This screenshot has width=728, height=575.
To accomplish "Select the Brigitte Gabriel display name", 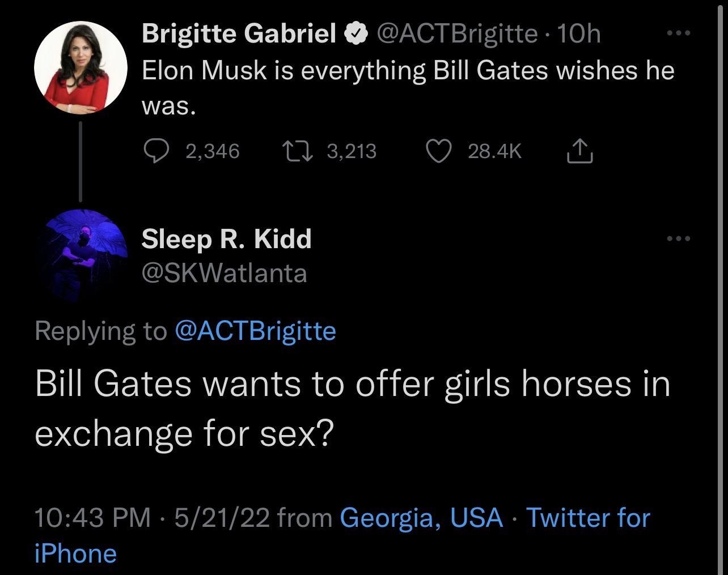I will [238, 32].
